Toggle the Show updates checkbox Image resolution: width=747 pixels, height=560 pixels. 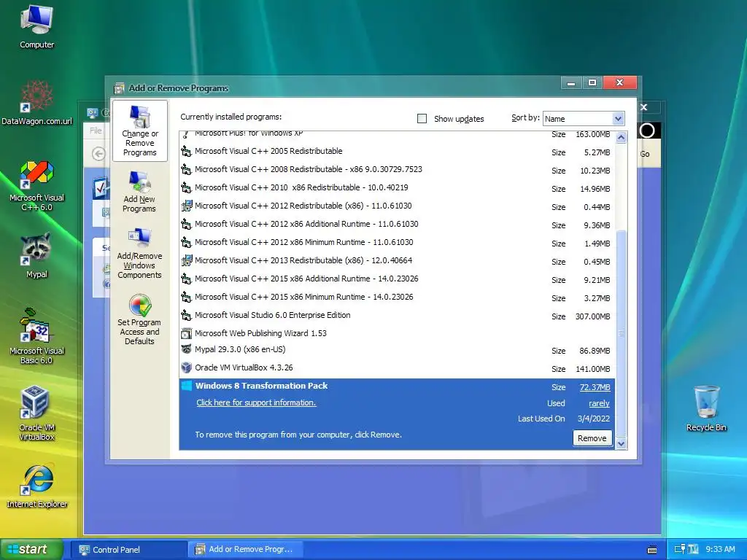coord(422,119)
